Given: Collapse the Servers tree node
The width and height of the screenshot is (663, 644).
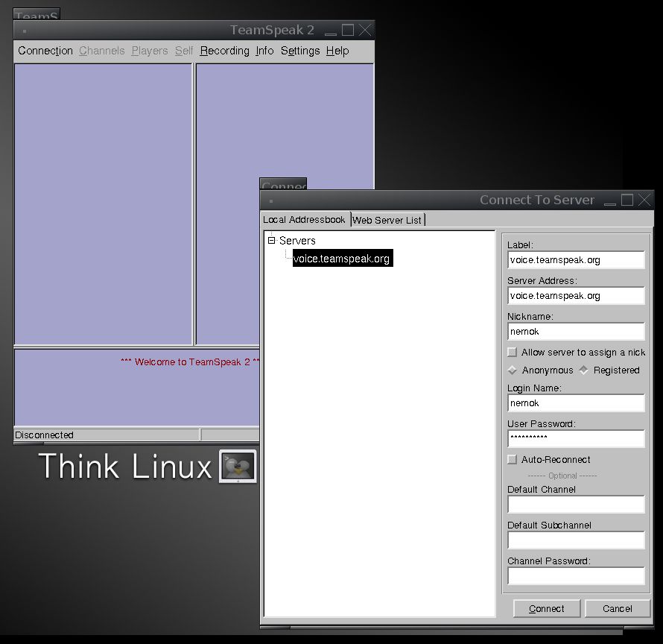Looking at the screenshot, I should [x=272, y=241].
